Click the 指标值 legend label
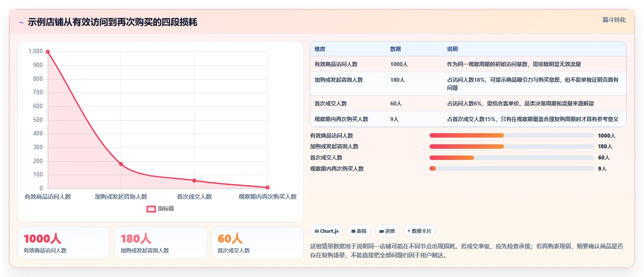The image size is (644, 277). [x=166, y=209]
